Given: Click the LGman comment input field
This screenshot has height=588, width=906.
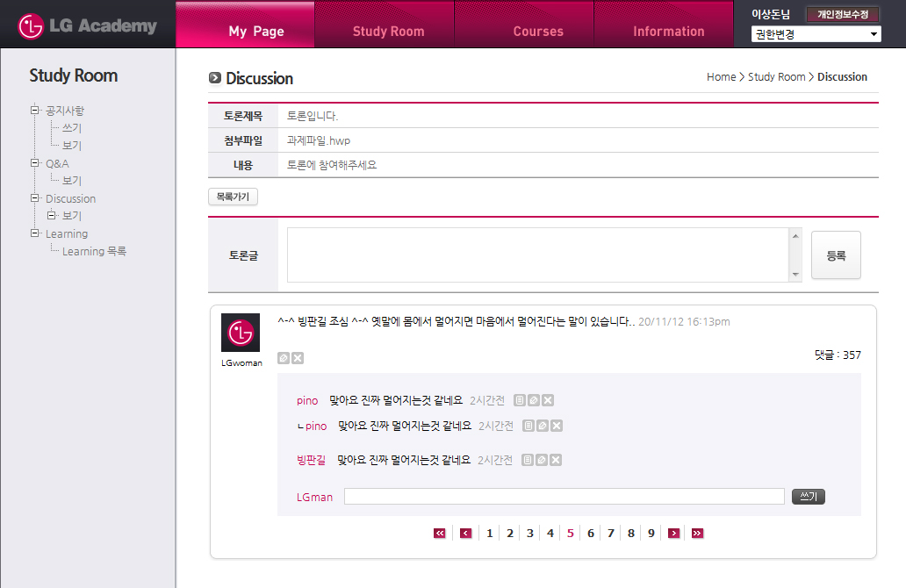Looking at the screenshot, I should pos(564,497).
